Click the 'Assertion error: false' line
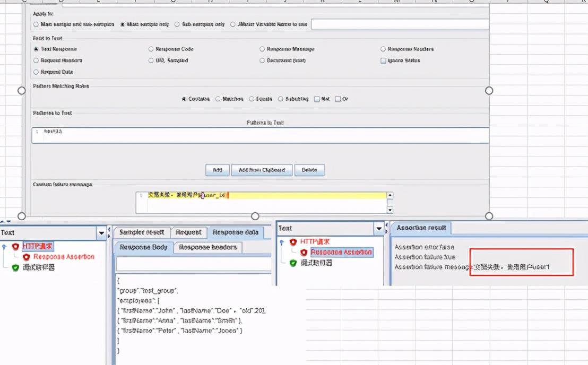The height and width of the screenshot is (365, 588). (425, 247)
